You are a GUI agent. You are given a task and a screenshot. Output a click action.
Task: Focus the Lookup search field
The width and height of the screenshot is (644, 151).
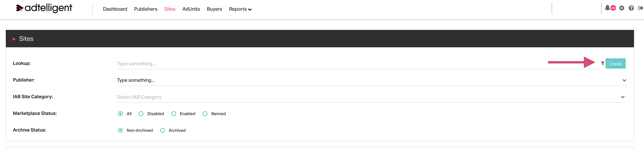point(325,64)
